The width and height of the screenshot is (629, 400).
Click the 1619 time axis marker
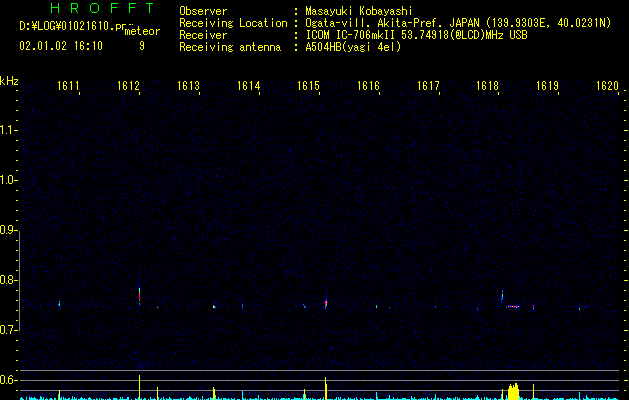tap(548, 86)
